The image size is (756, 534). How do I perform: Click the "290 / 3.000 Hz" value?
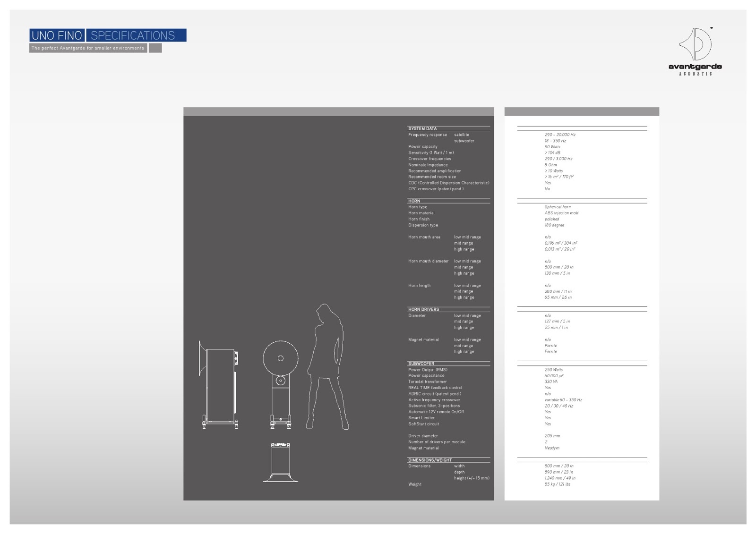558,159
